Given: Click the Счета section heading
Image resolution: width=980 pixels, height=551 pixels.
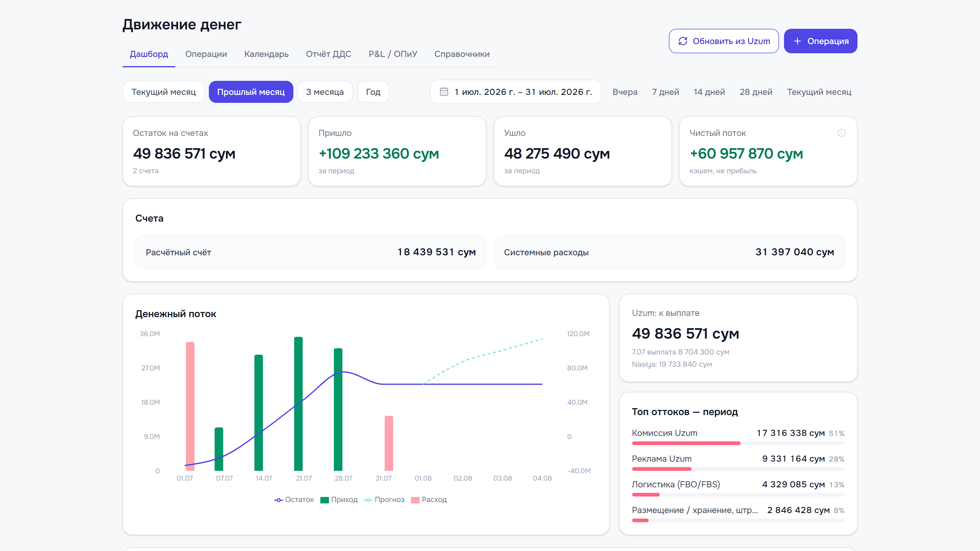Looking at the screenshot, I should point(149,218).
